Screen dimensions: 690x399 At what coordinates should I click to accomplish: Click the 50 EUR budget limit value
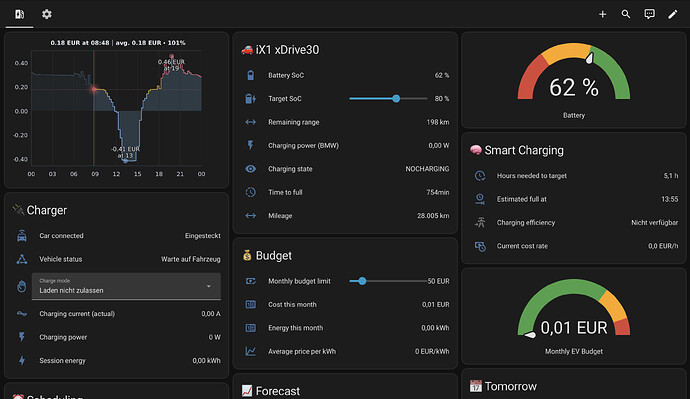(439, 281)
